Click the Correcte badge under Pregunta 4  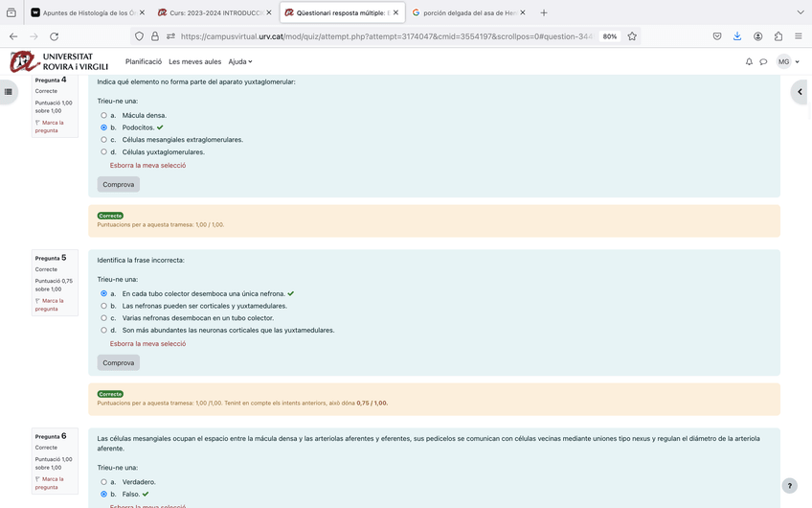point(110,216)
